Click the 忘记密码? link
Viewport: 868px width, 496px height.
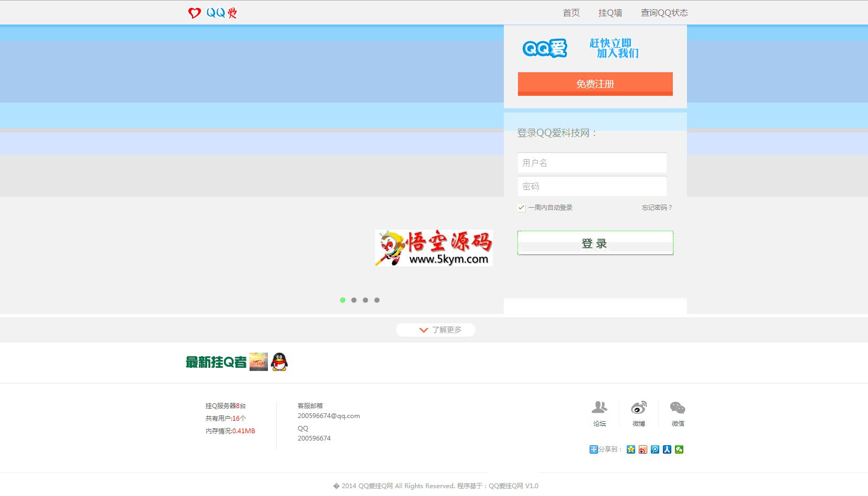(657, 208)
